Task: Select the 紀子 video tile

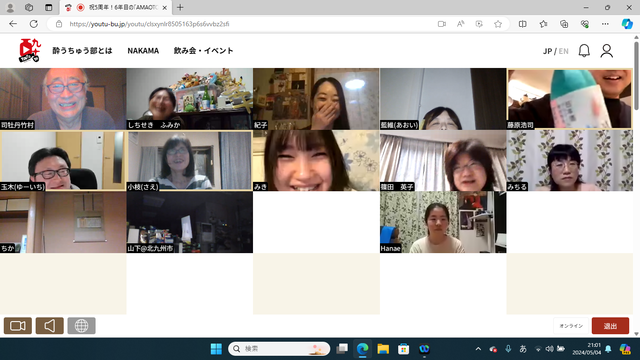Action: pos(316,99)
